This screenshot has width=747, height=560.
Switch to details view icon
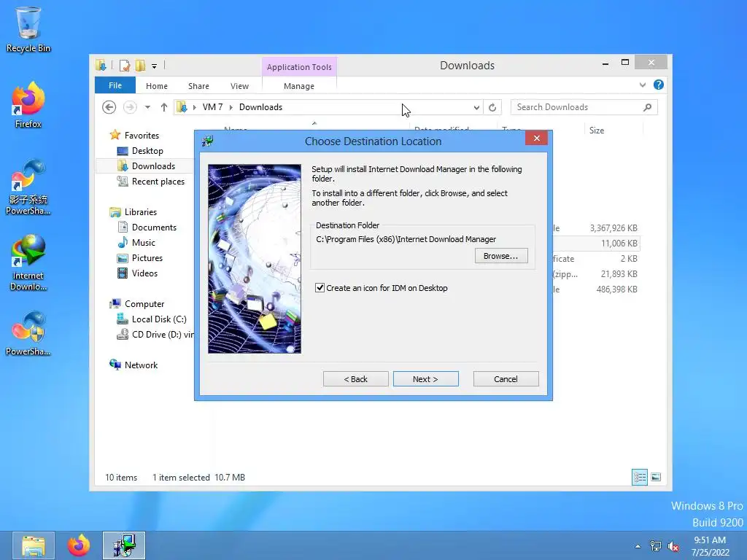pyautogui.click(x=640, y=477)
